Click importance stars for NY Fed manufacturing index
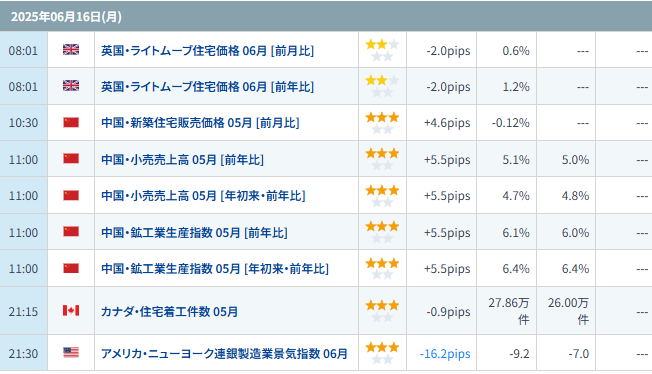This screenshot has height=374, width=652. click(382, 353)
